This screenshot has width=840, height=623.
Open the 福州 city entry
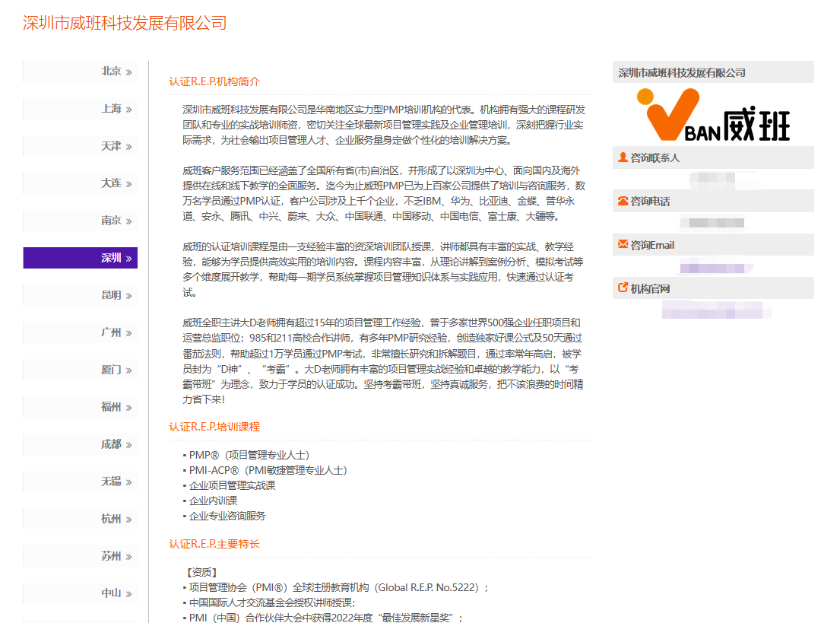[x=81, y=407]
